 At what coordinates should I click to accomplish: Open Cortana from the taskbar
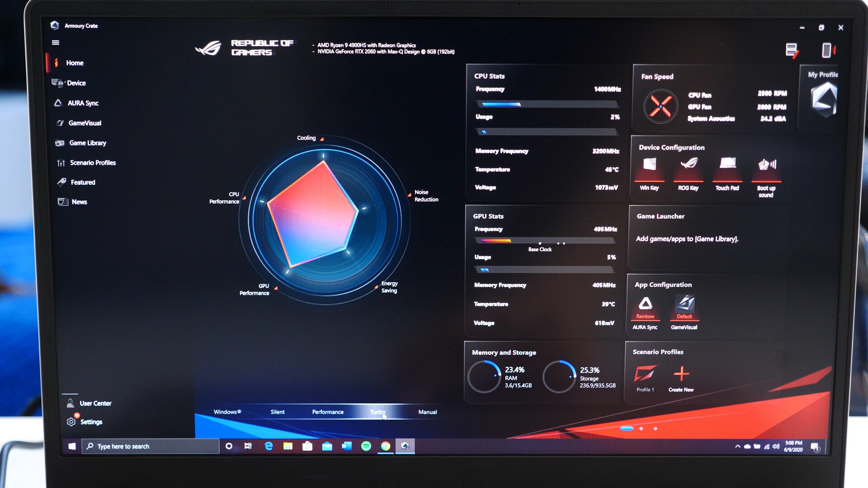coord(229,446)
